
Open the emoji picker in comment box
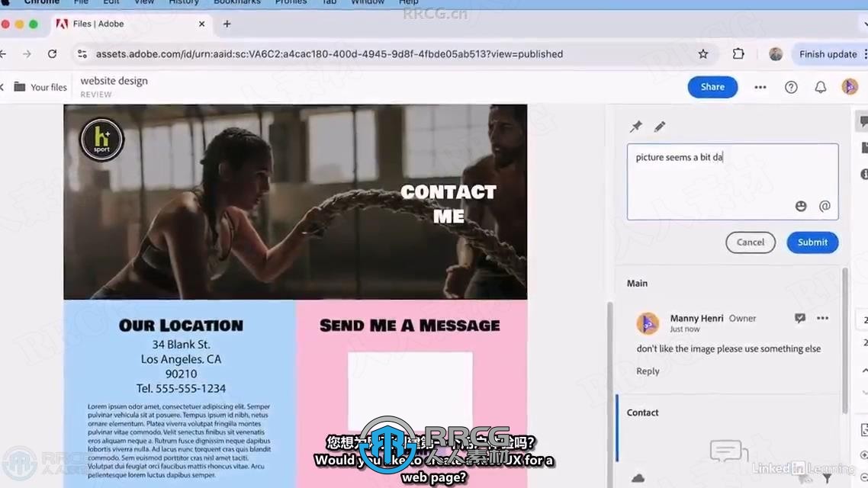click(x=800, y=206)
